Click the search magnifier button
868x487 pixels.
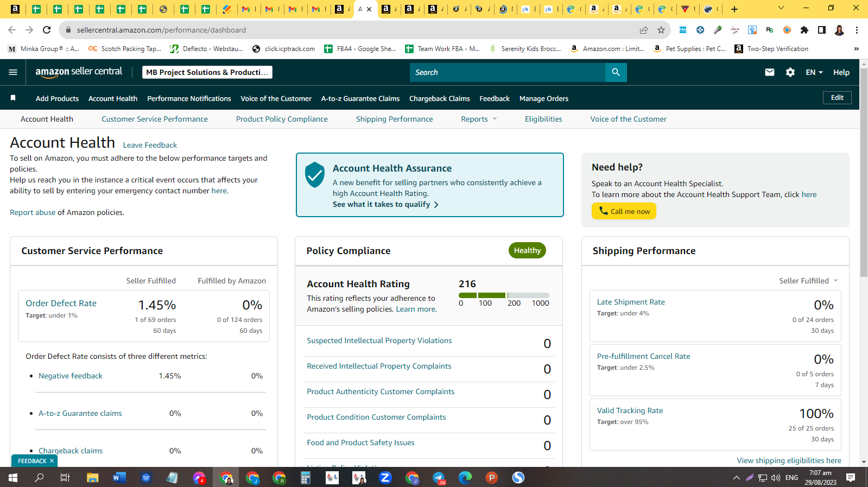click(x=616, y=72)
